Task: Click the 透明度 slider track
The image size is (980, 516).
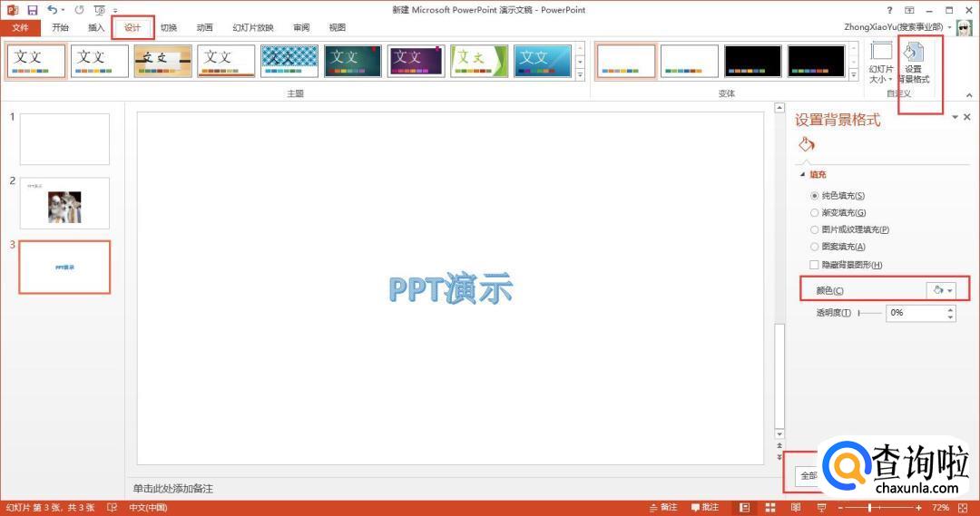Action: point(870,312)
